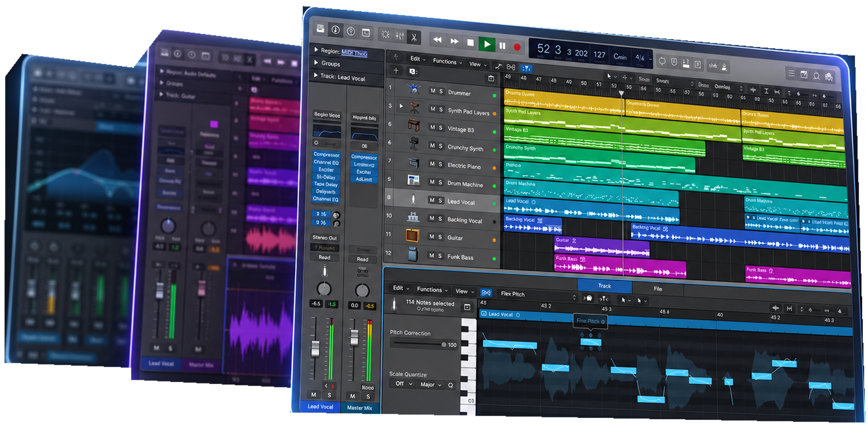Open the Flex Pitch mode selector
Screen dimensions: 868x444
point(536,294)
